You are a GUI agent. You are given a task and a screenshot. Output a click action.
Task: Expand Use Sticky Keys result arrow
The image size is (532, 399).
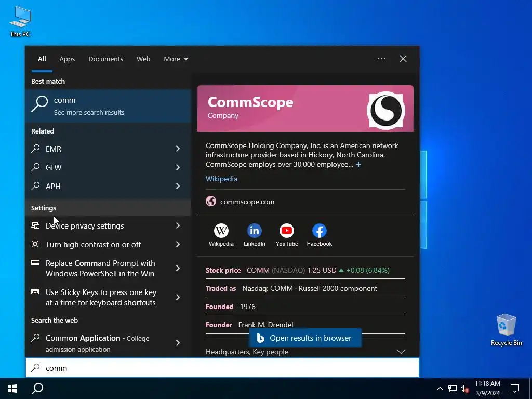click(178, 297)
